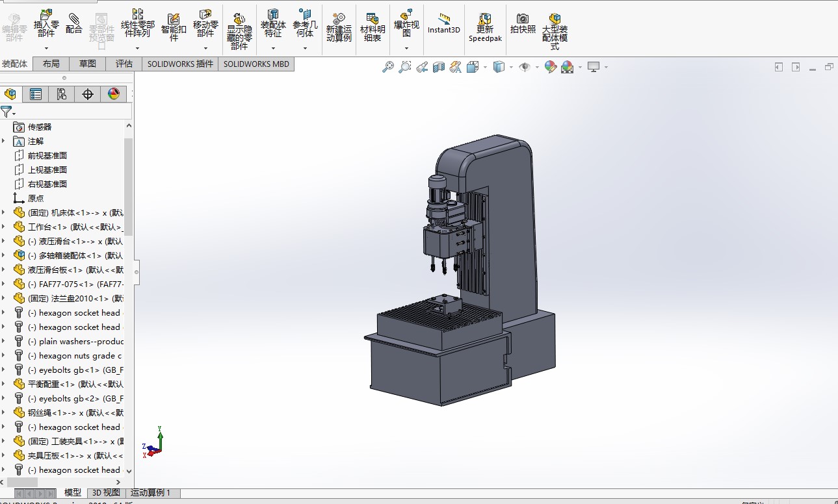
Task: Open dropdown arrow under Assembly Features
Action: pos(273,48)
